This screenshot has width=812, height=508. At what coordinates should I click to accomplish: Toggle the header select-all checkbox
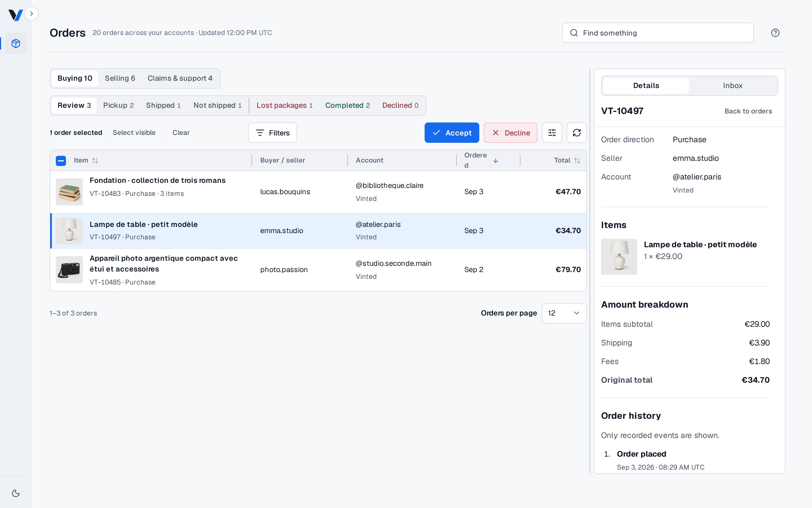[x=61, y=161]
